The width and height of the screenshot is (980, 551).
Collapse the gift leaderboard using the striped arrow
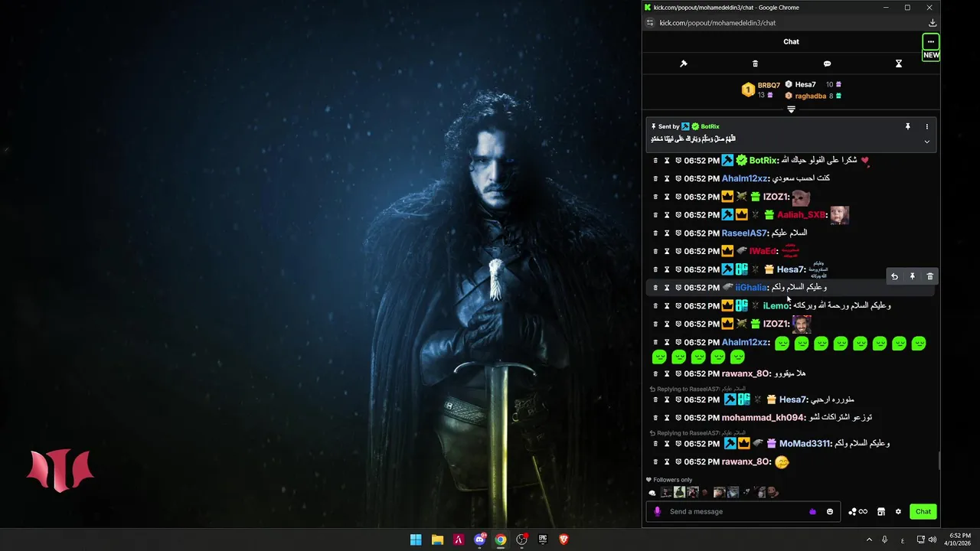(791, 109)
